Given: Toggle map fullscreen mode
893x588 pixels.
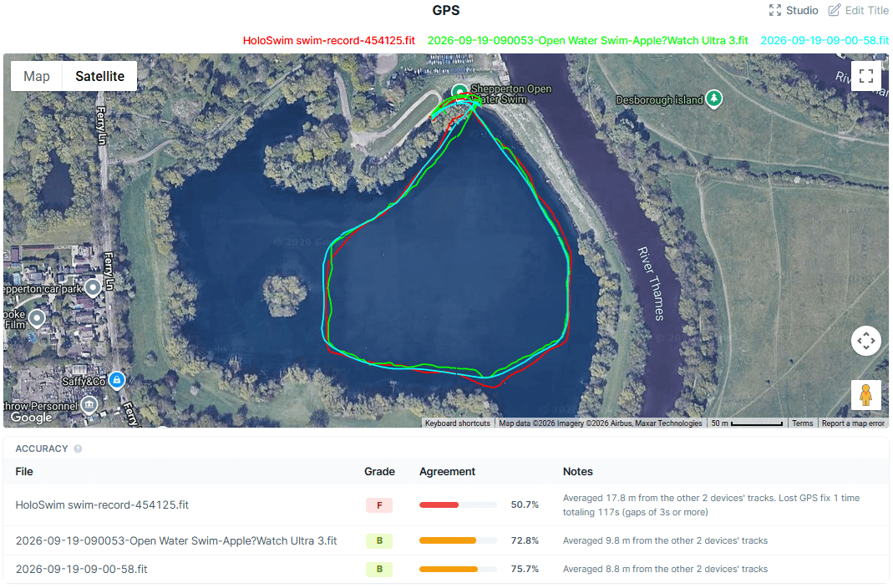Looking at the screenshot, I should pyautogui.click(x=866, y=76).
